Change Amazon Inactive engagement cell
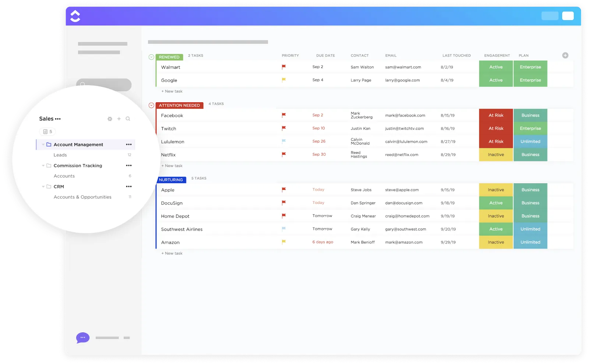The width and height of the screenshot is (589, 364). pos(496,242)
